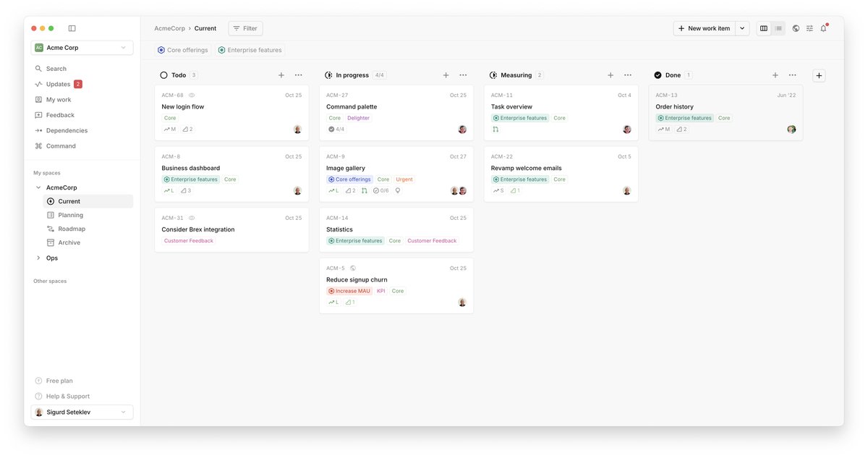Switch to list view layout
The width and height of the screenshot is (868, 458).
778,28
